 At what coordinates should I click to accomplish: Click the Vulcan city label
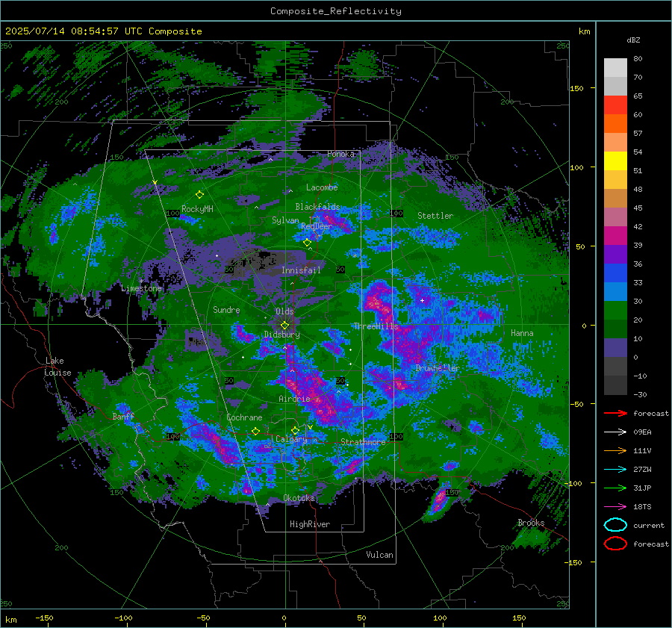point(379,555)
